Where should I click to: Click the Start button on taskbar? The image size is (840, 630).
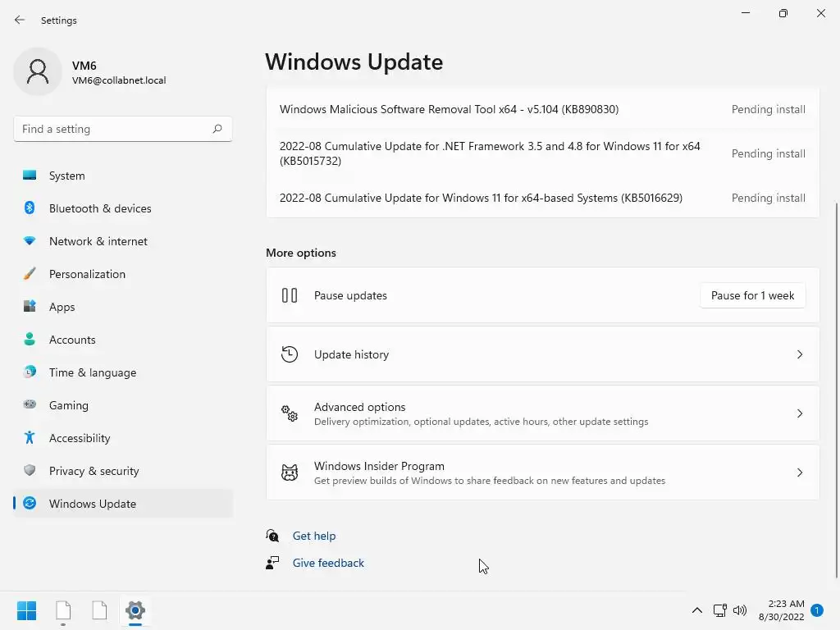pos(26,610)
